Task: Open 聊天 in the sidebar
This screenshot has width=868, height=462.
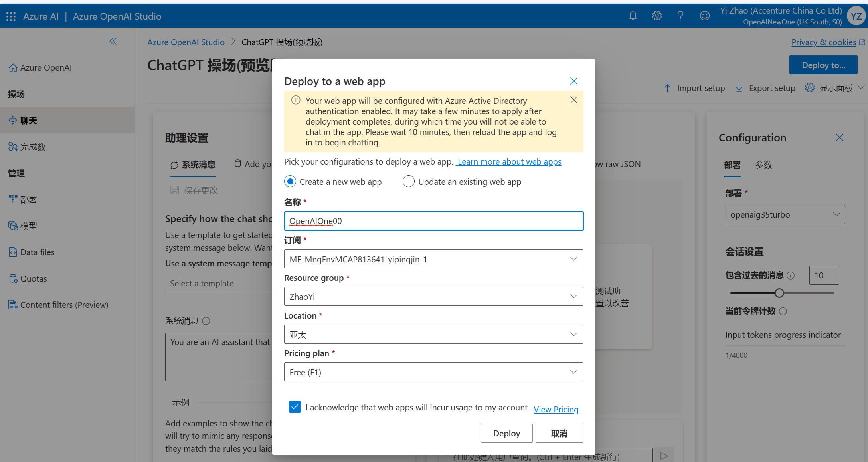Action: point(67,120)
